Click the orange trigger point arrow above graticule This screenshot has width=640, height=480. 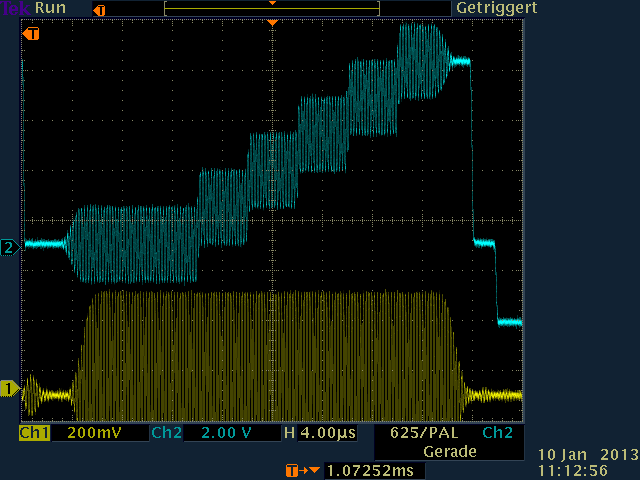pyautogui.click(x=271, y=22)
